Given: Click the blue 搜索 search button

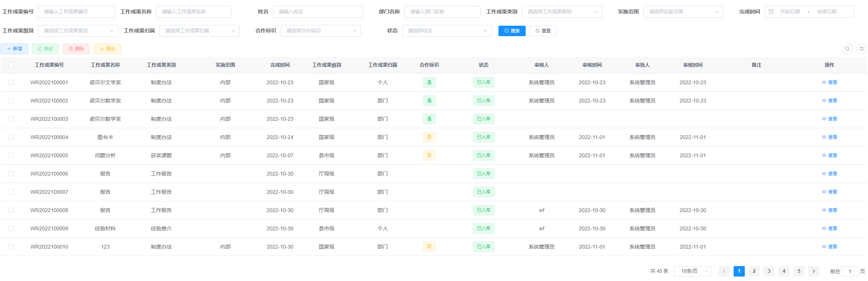Looking at the screenshot, I should click(511, 31).
